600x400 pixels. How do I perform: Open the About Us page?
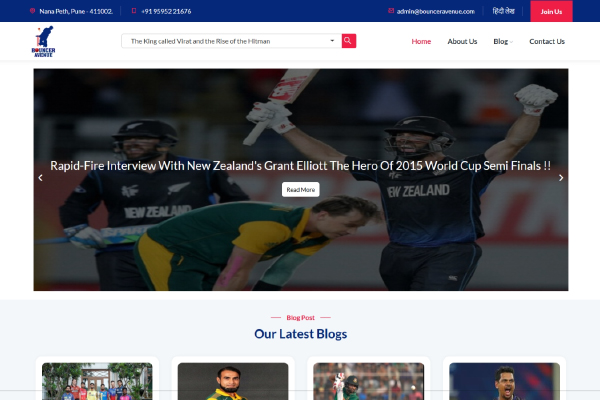(462, 41)
